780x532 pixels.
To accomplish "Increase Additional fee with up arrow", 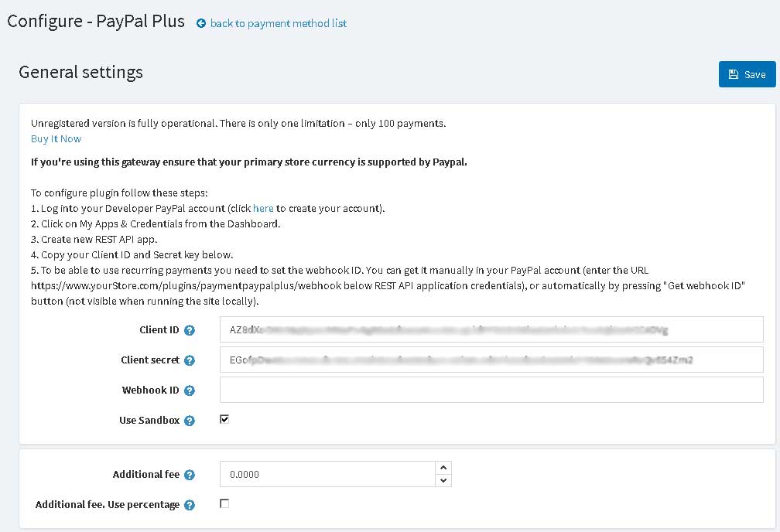I will tap(443, 467).
